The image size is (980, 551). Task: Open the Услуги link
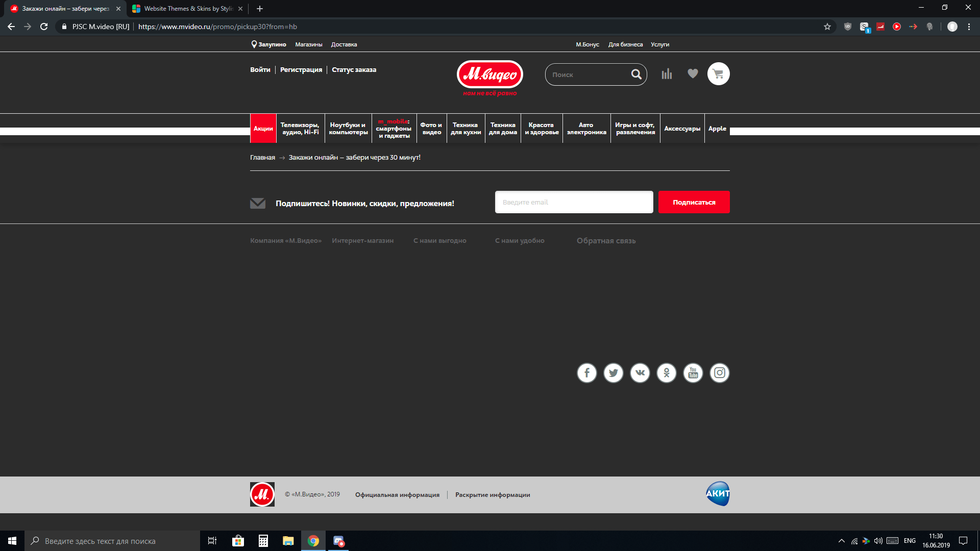(660, 44)
